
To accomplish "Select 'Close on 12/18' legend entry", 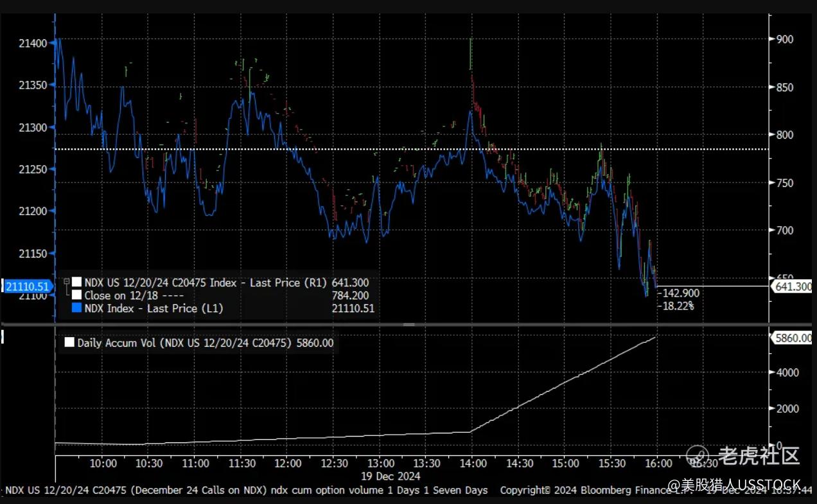I will coord(134,295).
